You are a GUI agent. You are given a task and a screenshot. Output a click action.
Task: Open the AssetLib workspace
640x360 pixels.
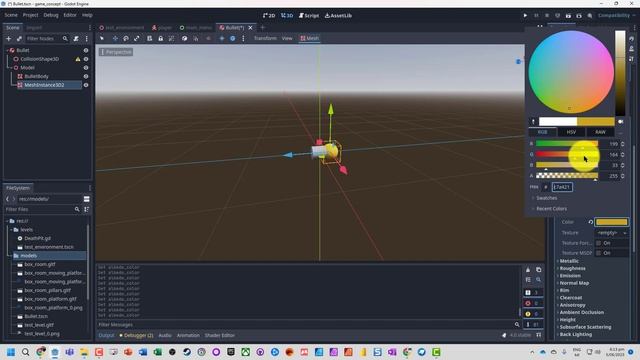338,16
